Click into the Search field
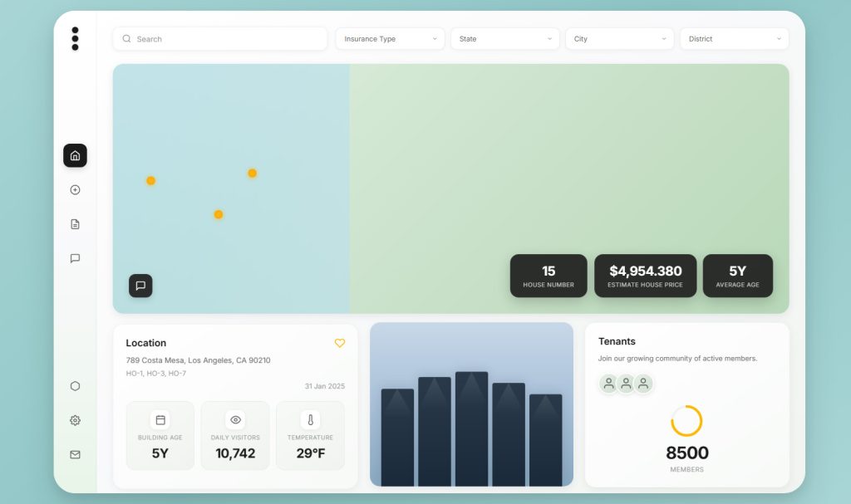Viewport: 851px width, 504px height. click(x=219, y=39)
